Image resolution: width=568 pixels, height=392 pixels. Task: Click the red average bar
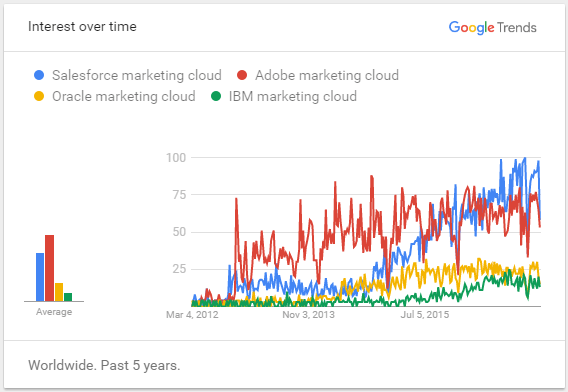(50, 268)
